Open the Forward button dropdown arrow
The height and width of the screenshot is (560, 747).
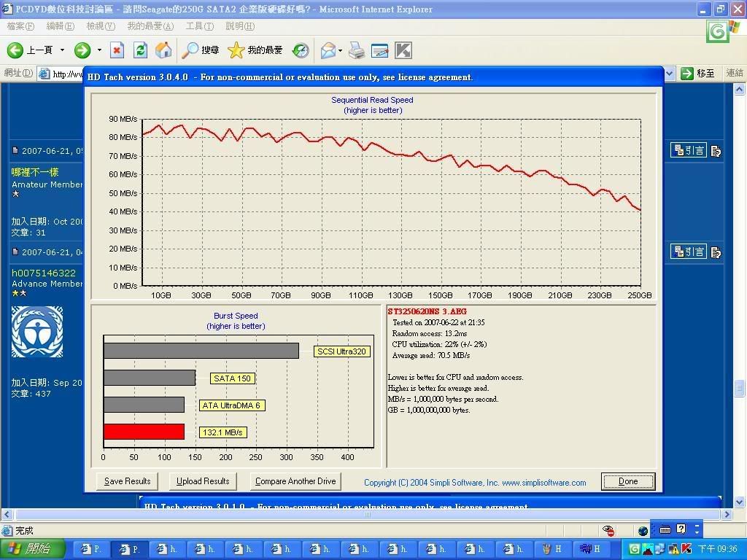pyautogui.click(x=99, y=50)
